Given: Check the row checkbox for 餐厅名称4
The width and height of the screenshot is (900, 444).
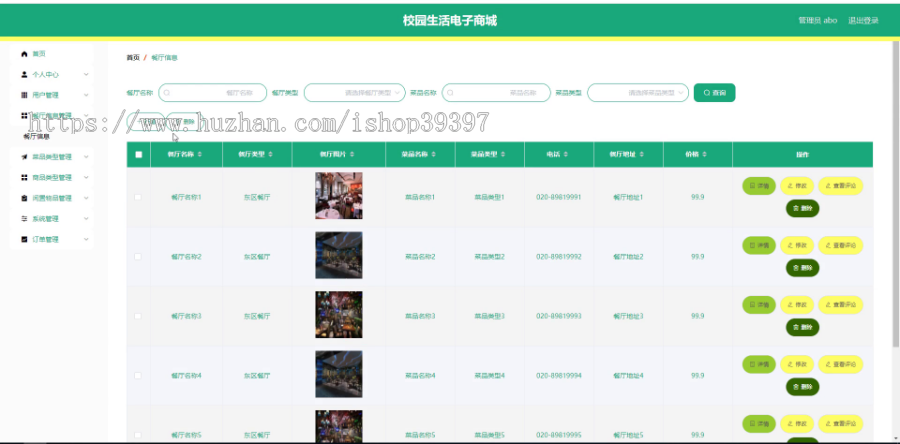Looking at the screenshot, I should [138, 376].
